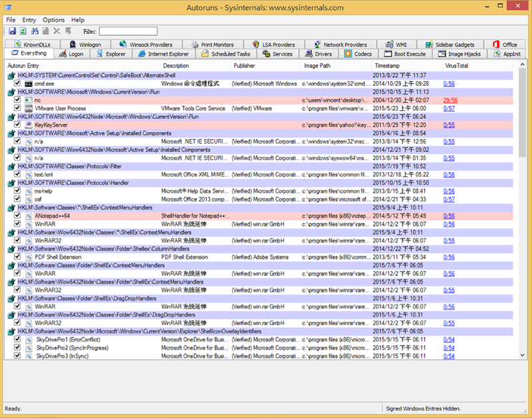Click the Jump to Entry toolbar icon
The image size is (532, 418).
(68, 31)
